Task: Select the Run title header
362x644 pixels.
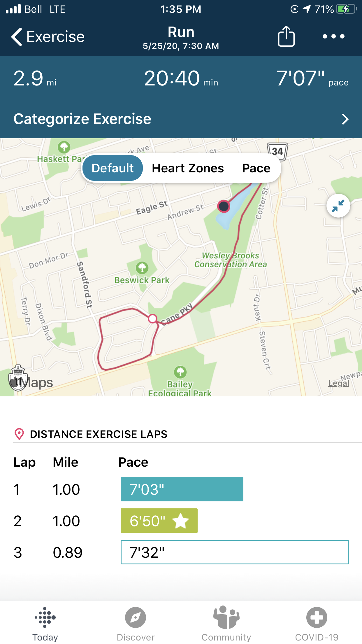Action: click(x=181, y=32)
